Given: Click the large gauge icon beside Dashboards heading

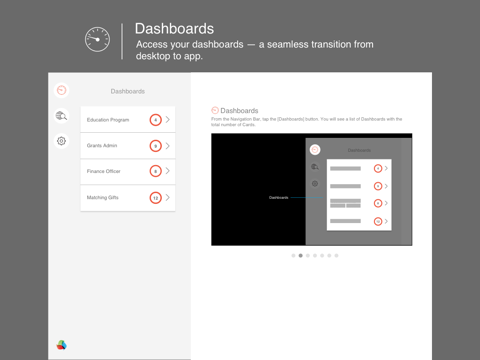Looking at the screenshot, I should tap(97, 39).
